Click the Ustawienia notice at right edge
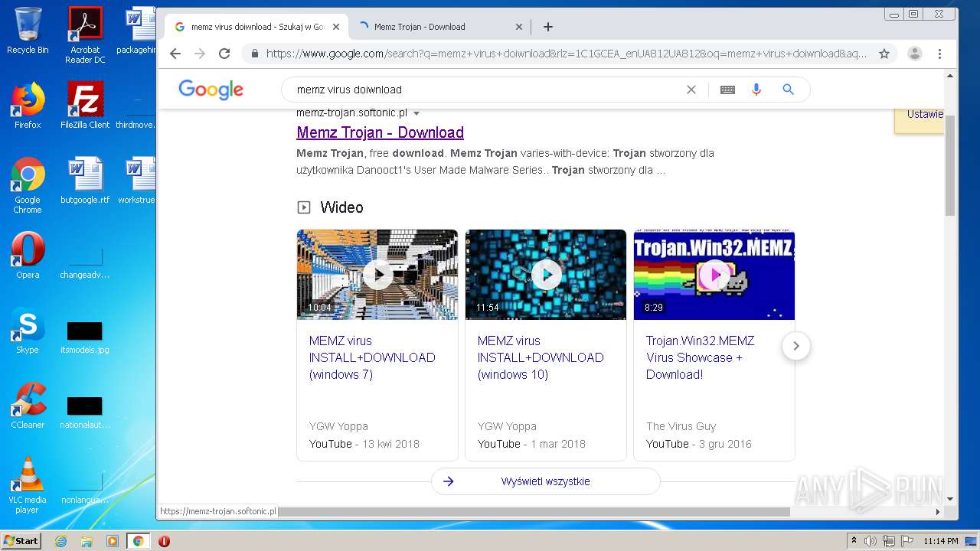The height and width of the screenshot is (551, 980). (924, 114)
